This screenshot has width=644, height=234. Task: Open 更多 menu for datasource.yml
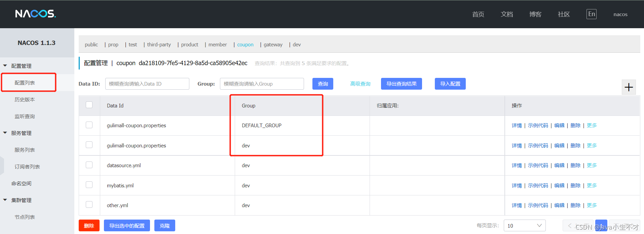pos(592,166)
